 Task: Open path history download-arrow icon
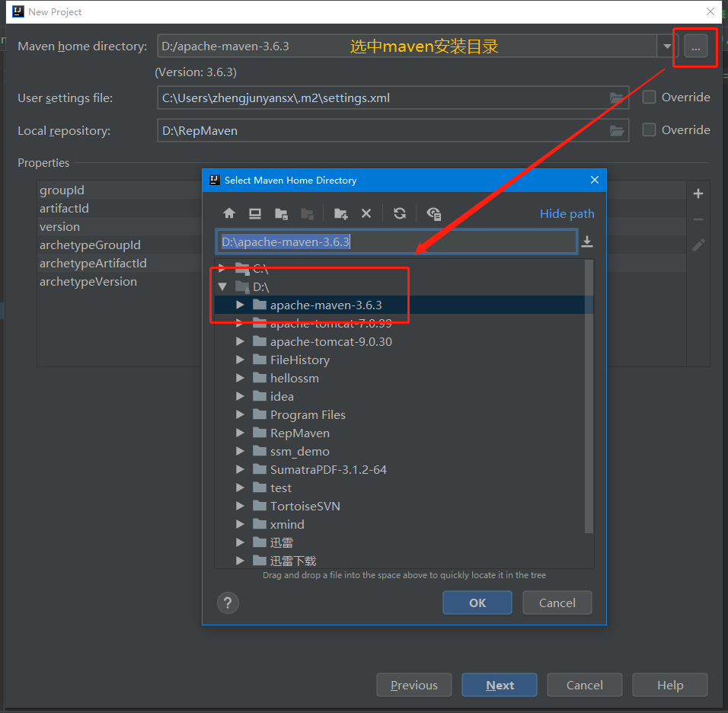click(587, 241)
